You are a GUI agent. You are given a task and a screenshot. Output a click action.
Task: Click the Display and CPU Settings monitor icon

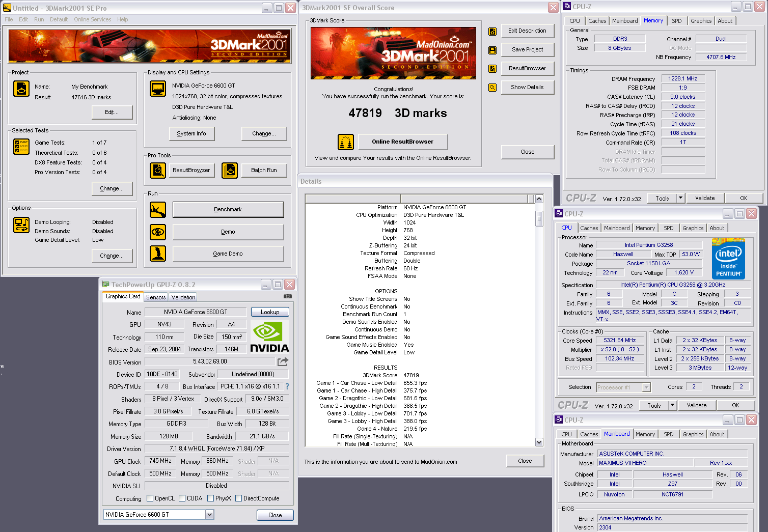coord(158,89)
